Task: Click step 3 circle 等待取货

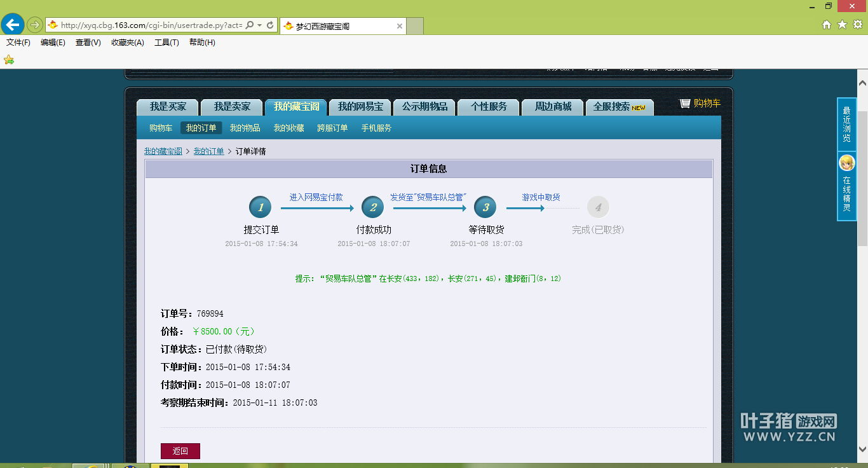Action: pyautogui.click(x=485, y=207)
